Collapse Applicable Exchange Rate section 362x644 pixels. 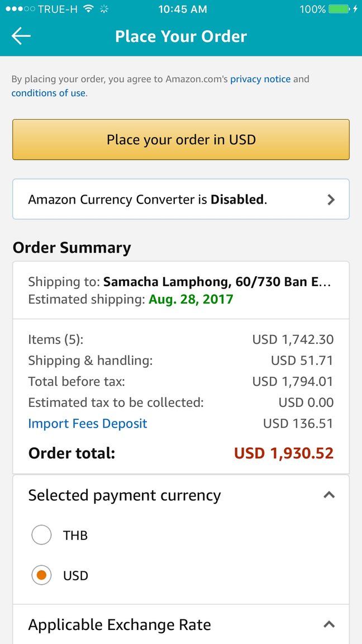pyautogui.click(x=329, y=624)
